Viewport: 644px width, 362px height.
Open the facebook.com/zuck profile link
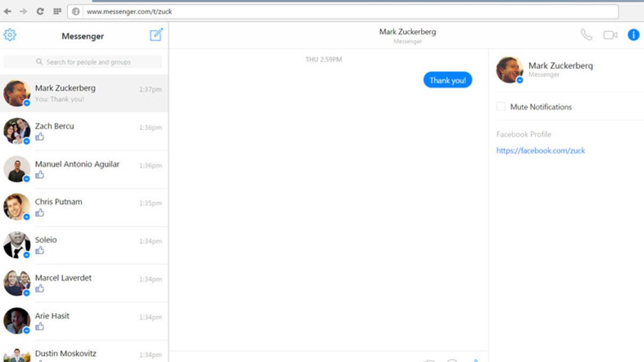tap(540, 151)
